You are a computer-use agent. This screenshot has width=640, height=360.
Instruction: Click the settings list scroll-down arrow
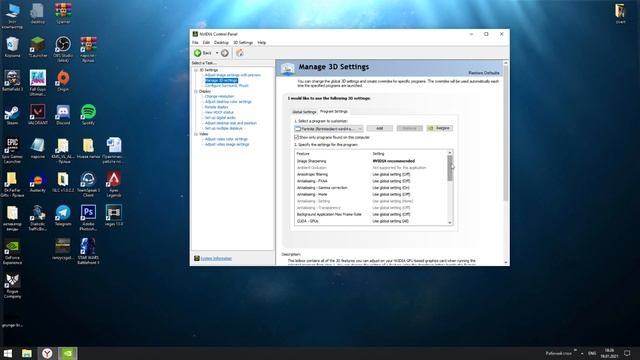450,222
